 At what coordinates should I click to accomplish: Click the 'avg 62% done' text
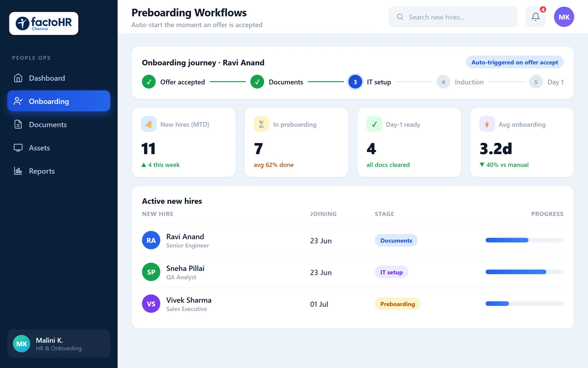click(274, 165)
